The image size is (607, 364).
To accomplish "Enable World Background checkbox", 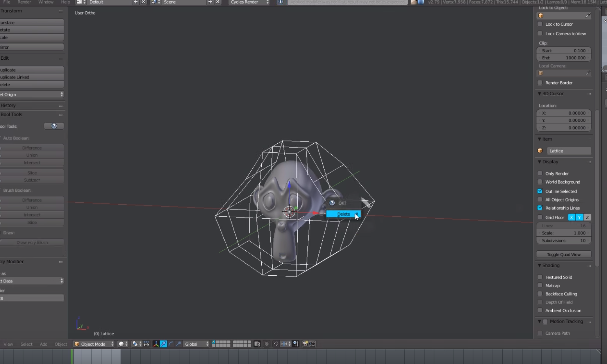I will tap(540, 182).
